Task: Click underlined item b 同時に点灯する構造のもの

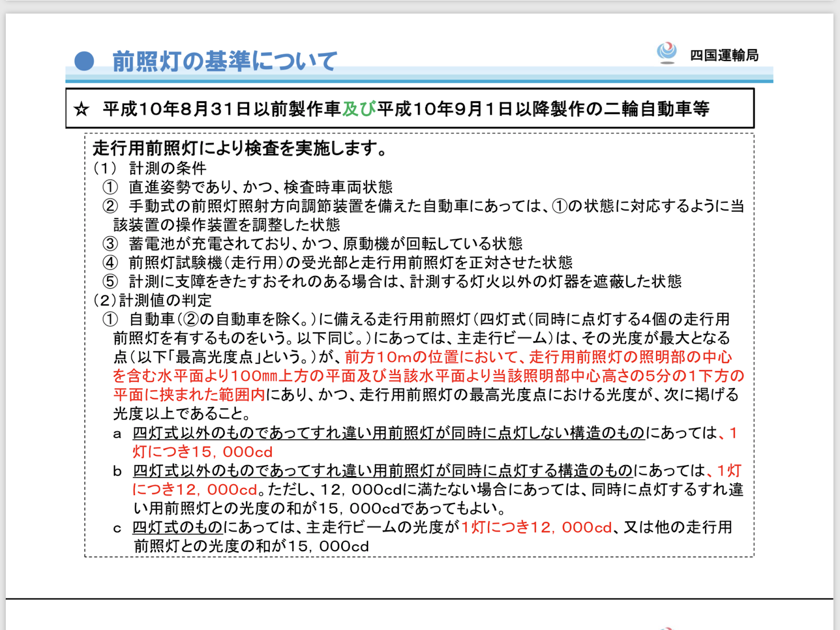Action: (383, 471)
